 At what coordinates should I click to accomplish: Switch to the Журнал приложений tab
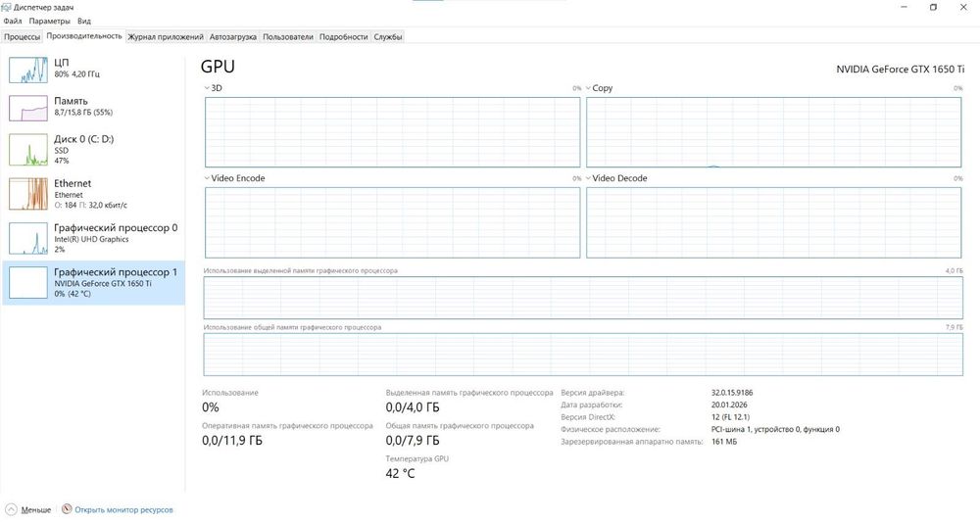(x=166, y=37)
